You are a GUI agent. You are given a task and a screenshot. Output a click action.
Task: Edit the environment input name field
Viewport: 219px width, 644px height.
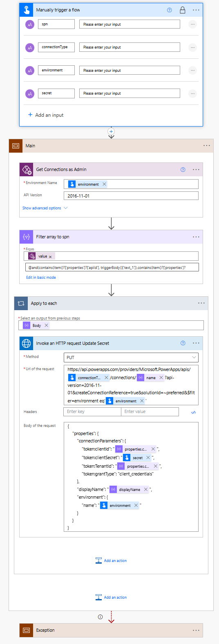[x=56, y=70]
